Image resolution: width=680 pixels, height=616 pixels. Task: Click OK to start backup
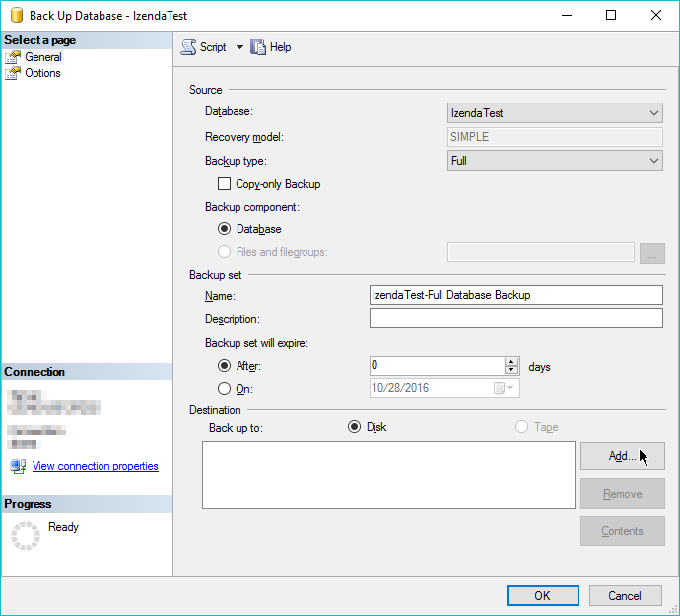click(543, 595)
